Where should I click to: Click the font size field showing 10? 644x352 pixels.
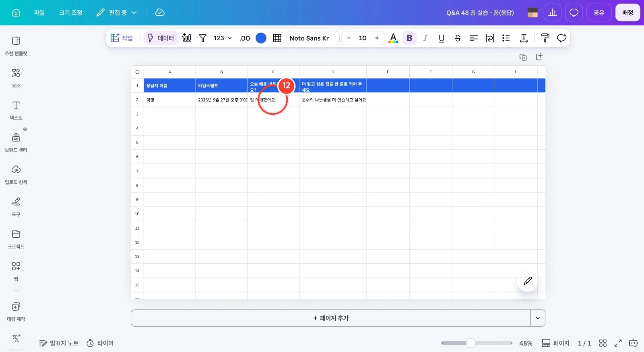[x=363, y=38]
